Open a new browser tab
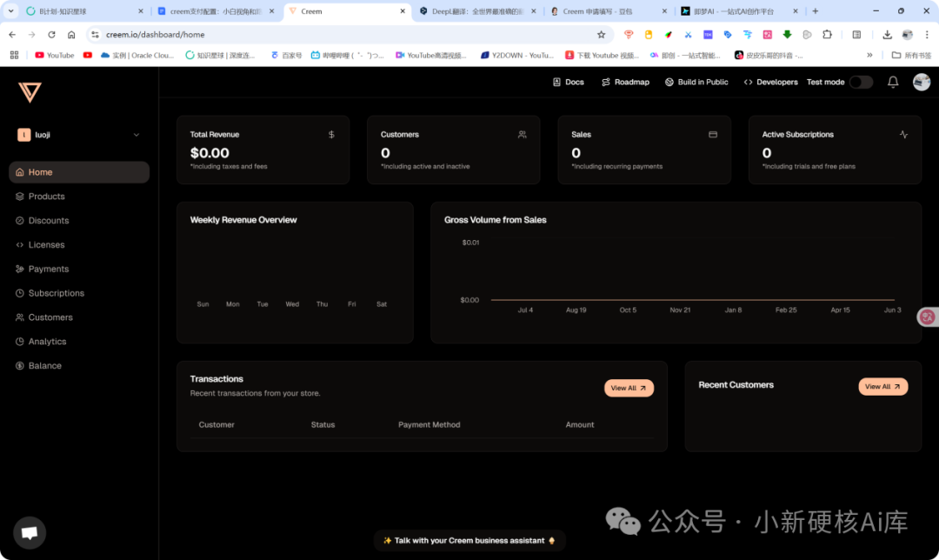This screenshot has height=560, width=939. click(815, 11)
